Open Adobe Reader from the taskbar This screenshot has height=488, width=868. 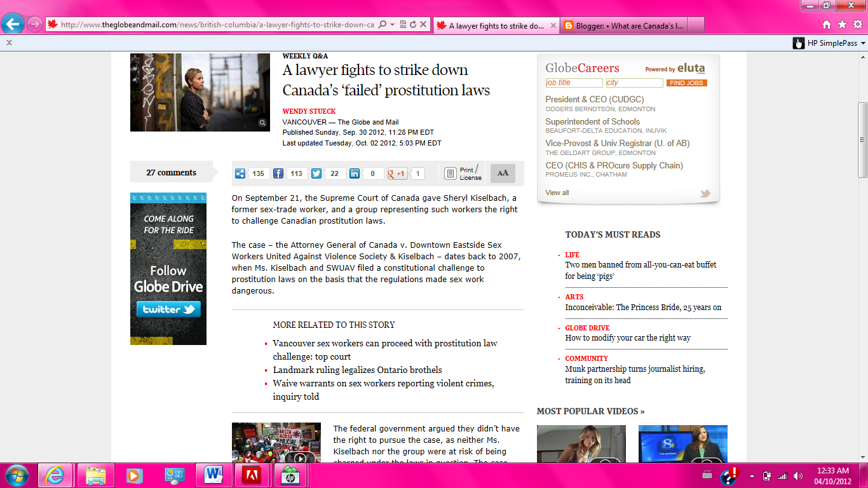252,475
